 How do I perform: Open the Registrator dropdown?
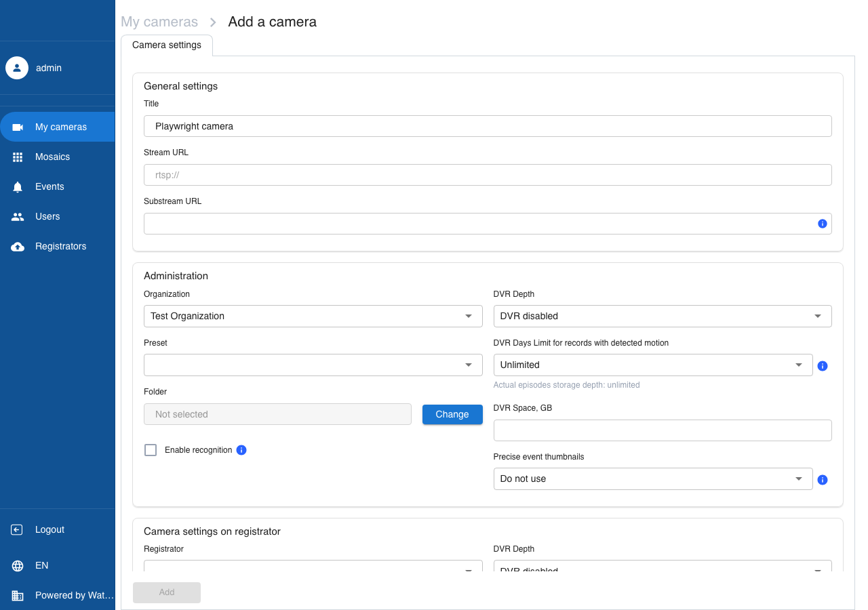[313, 566]
